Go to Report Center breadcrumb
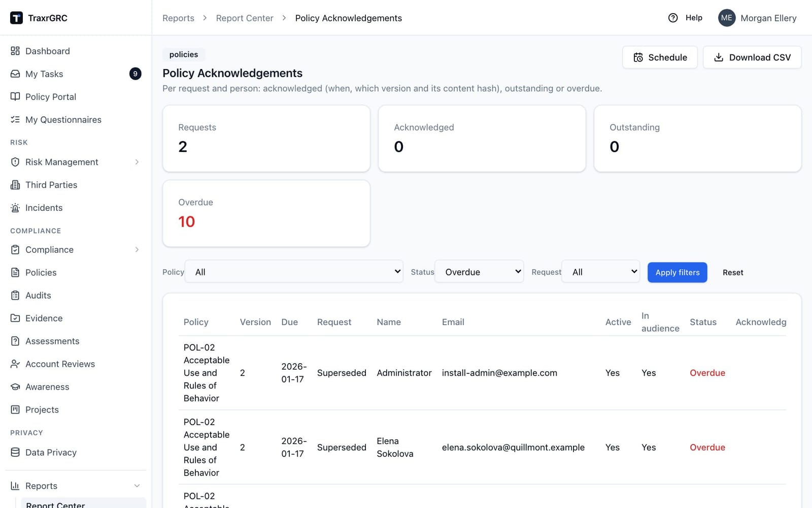This screenshot has width=812, height=508. coord(245,18)
